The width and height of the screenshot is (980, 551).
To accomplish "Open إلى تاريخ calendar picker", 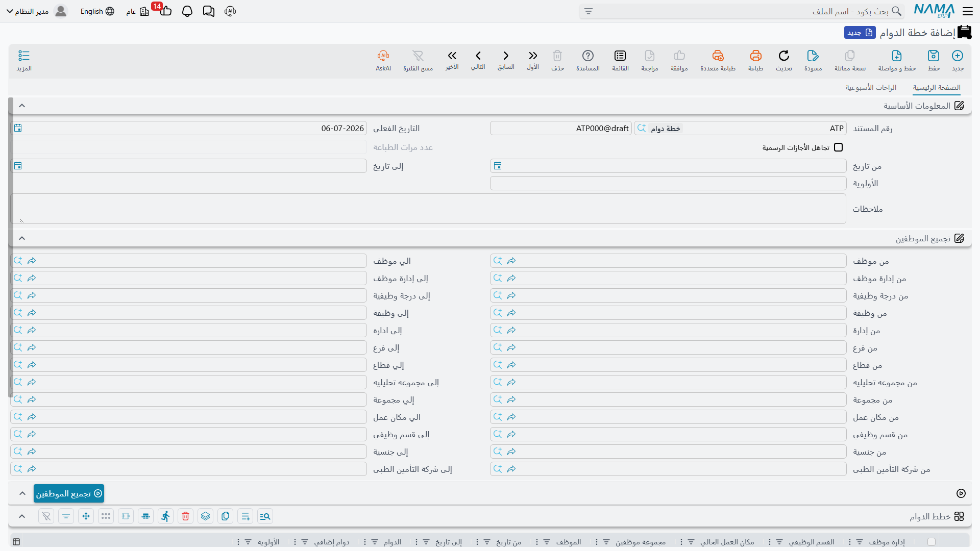I will click(x=18, y=166).
